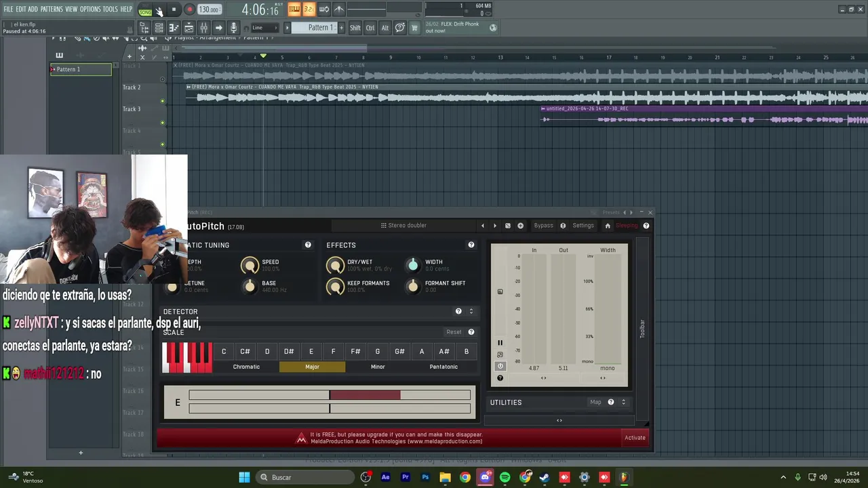Click the Alt key button

click(x=384, y=28)
